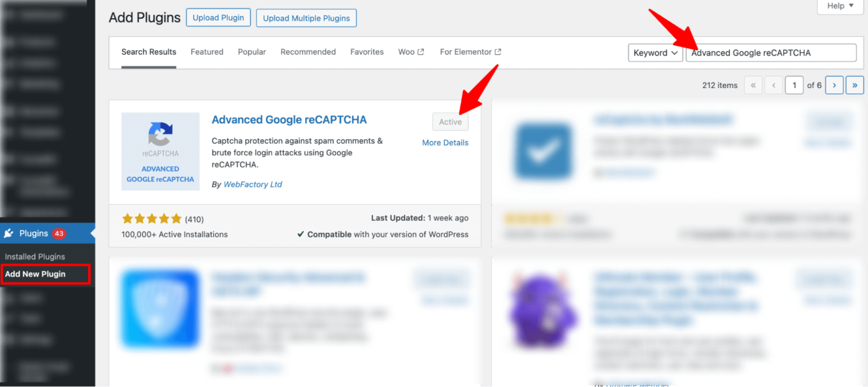Switch to the Featured tab
The image size is (868, 387).
(x=207, y=52)
